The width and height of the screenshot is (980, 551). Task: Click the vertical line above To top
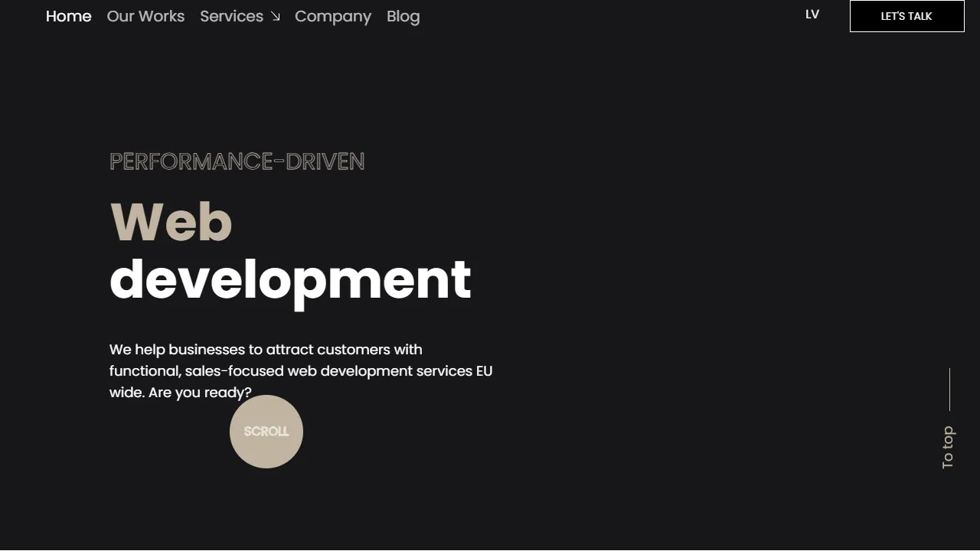click(x=948, y=389)
